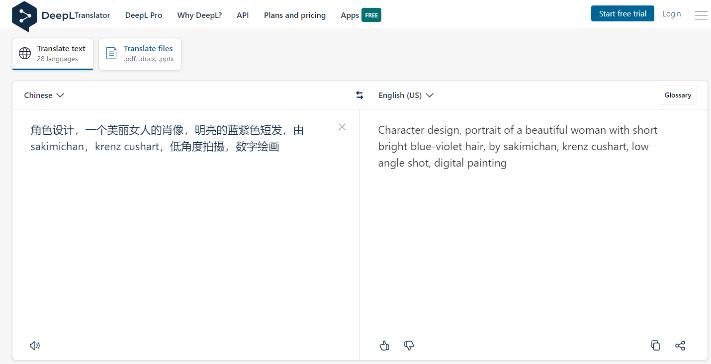Open the API menu link
This screenshot has width=711, height=364.
click(243, 15)
